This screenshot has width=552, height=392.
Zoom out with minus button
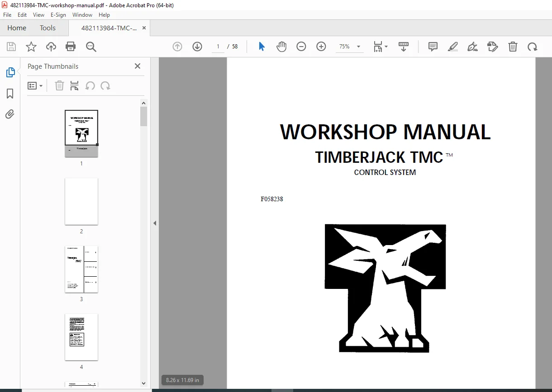tap(301, 47)
